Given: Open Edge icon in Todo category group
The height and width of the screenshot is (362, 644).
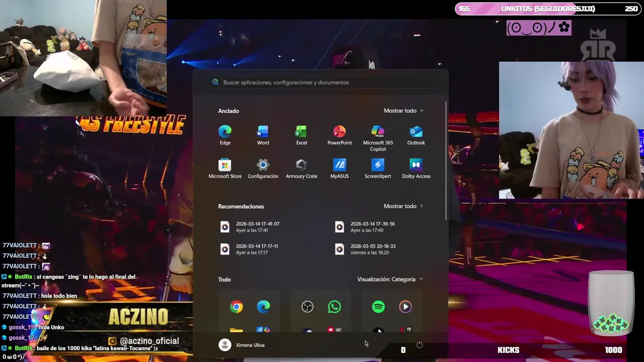Looking at the screenshot, I should [264, 307].
